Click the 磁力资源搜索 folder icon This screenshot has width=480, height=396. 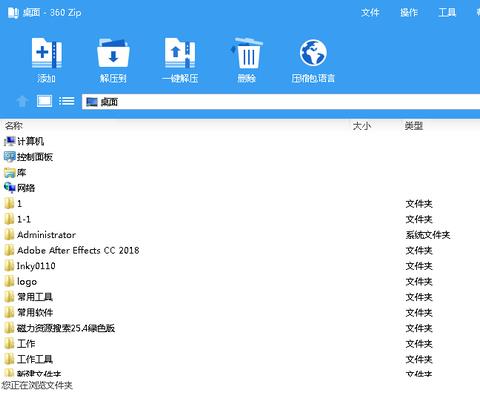pyautogui.click(x=9, y=328)
